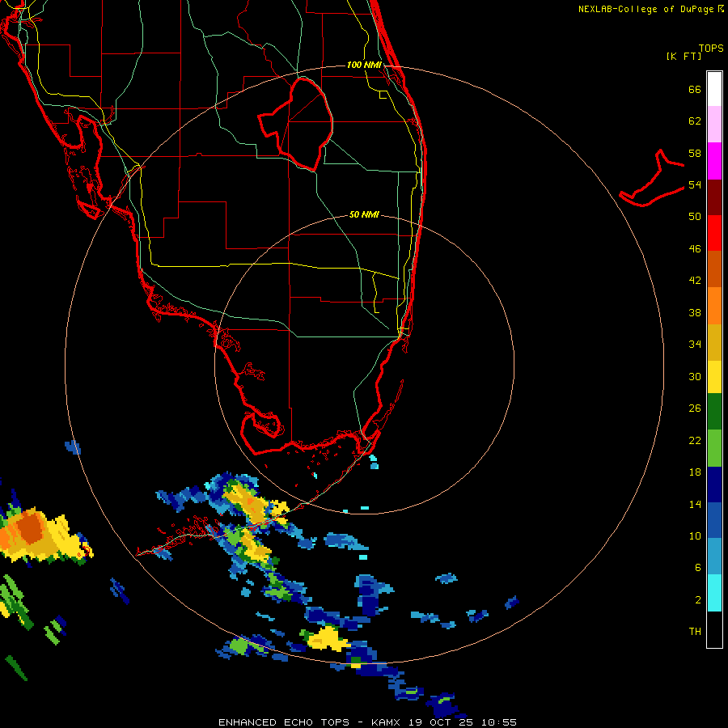The image size is (728, 728).
Task: Click the medium blue legend swatch
Action: click(714, 520)
